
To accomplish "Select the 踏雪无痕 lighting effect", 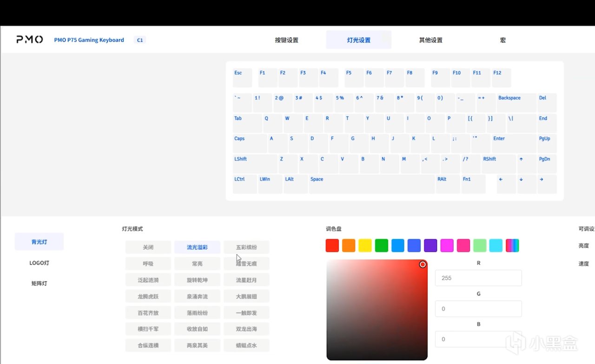I will (246, 264).
